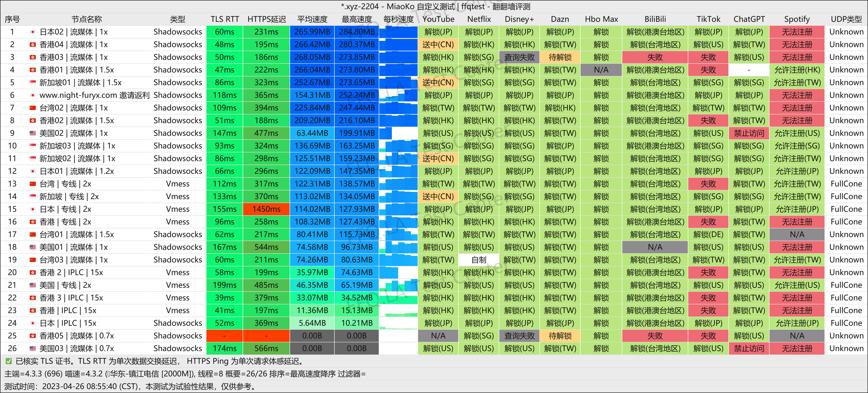Click the Disney+ column header
This screenshot has width=868, height=393.
point(519,19)
